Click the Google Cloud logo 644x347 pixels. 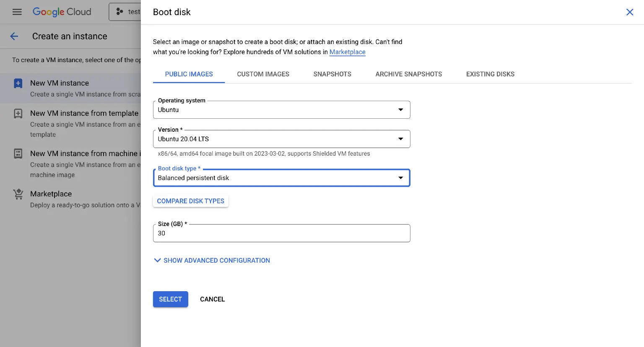[x=62, y=12]
